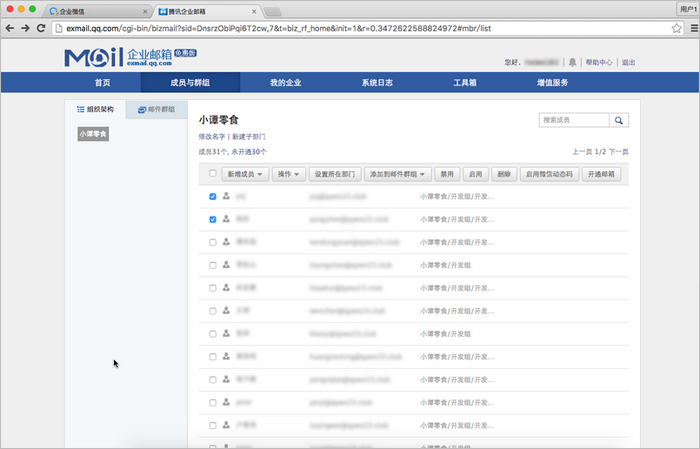
Task: Click the 新建子部门 link
Action: (x=249, y=136)
